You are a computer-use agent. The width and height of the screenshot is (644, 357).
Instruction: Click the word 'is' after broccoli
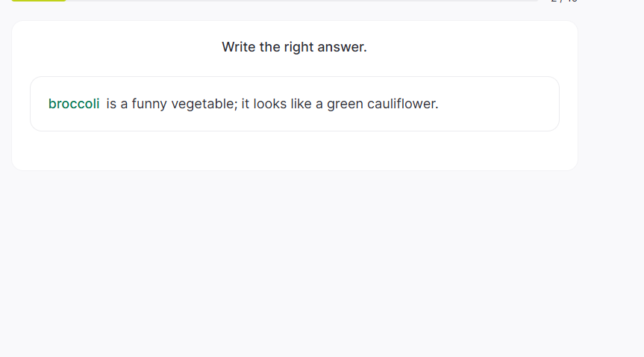tap(111, 104)
